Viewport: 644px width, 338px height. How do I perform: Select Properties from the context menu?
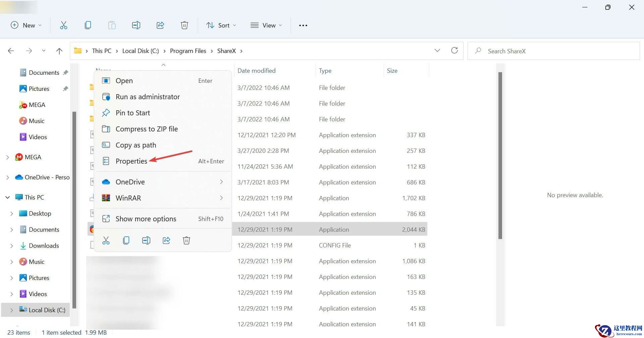click(131, 161)
